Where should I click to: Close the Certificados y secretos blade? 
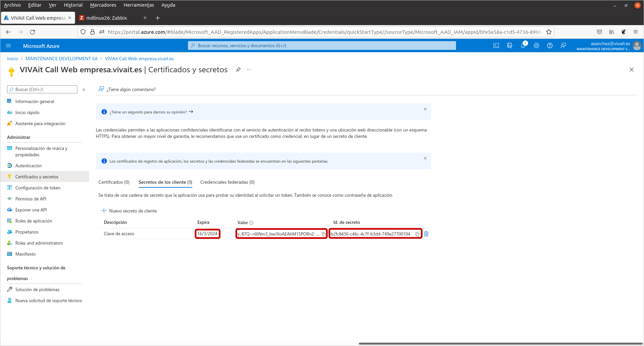click(x=632, y=70)
